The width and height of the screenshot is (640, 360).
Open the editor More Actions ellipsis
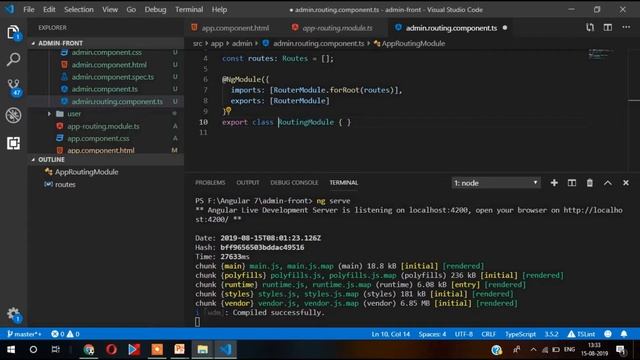[x=626, y=27]
